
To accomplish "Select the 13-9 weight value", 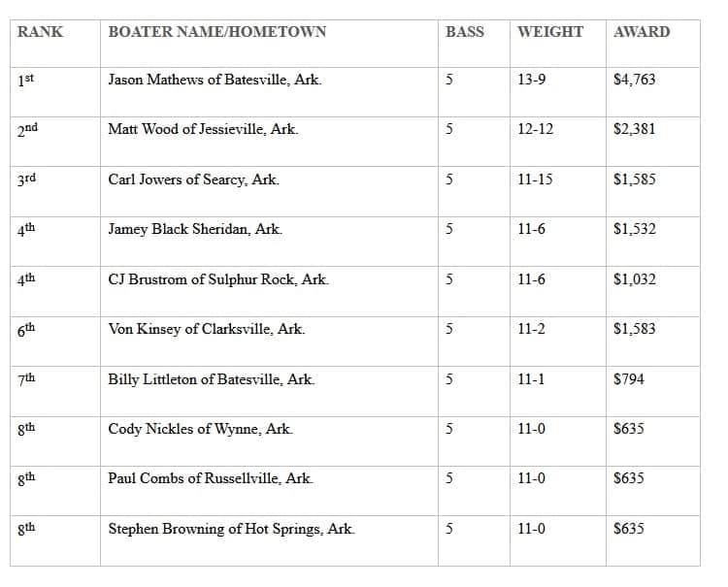I will (x=531, y=80).
